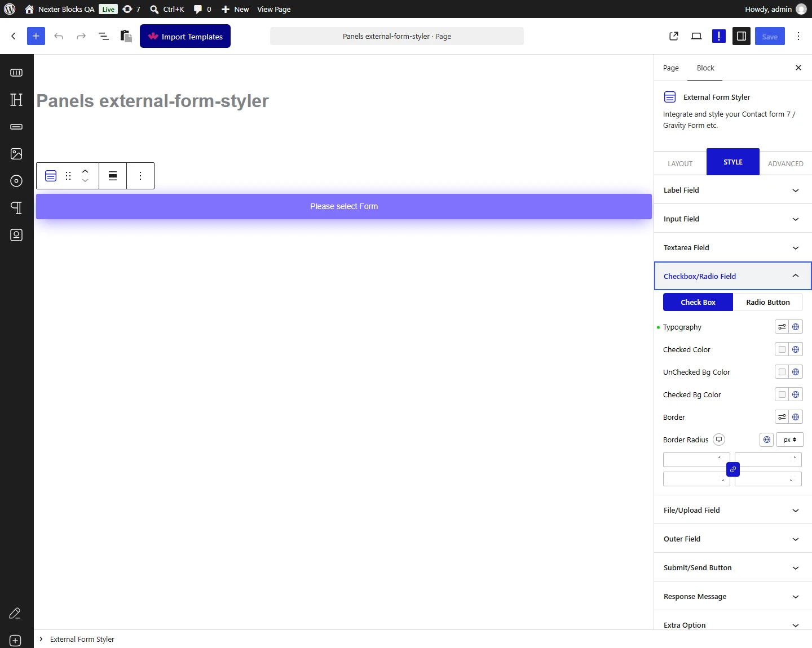
Task: Collapse the Checkbox/Radio Field panel
Action: point(733,276)
